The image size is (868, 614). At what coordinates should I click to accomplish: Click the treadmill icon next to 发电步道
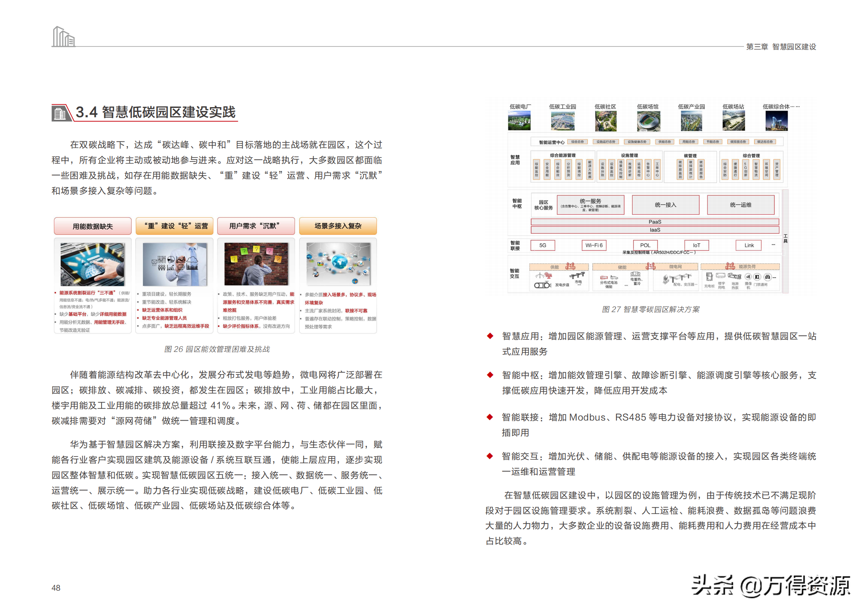coord(542,285)
